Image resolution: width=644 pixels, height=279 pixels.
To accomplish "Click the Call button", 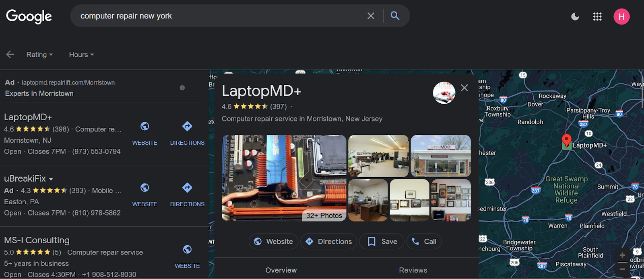I will (x=424, y=241).
